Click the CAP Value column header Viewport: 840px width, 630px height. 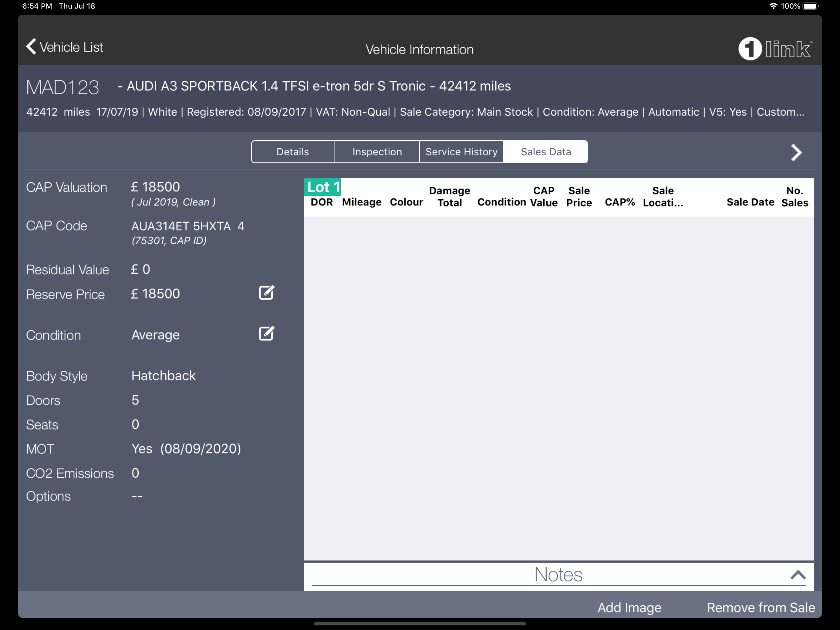(x=544, y=197)
